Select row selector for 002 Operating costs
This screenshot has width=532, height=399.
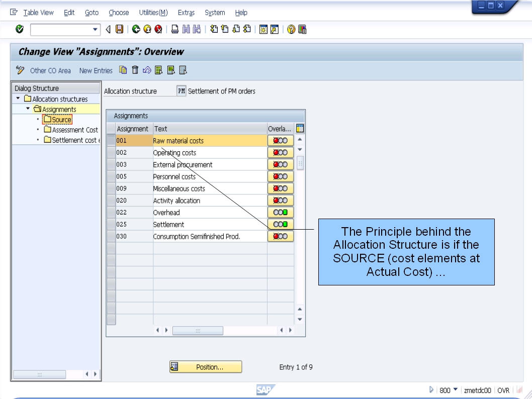(x=111, y=153)
